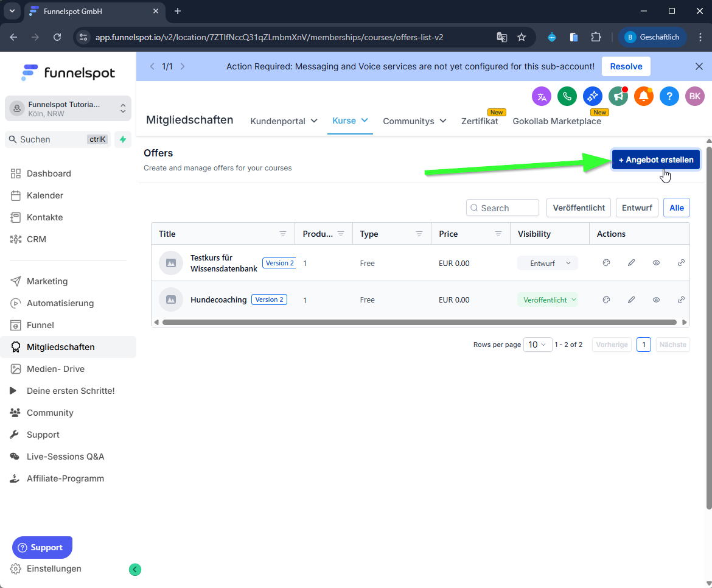Open the megaphone announcements icon

click(x=618, y=96)
